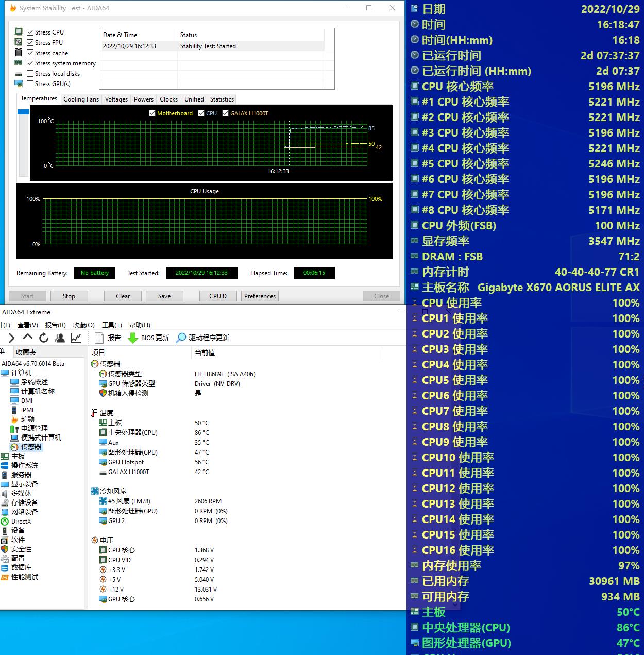Switch to the 收藏夹 panel tab

coord(26,352)
